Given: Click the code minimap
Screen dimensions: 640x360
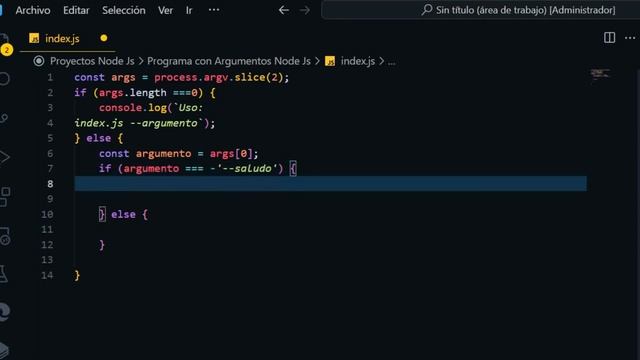Looking at the screenshot, I should (600, 74).
